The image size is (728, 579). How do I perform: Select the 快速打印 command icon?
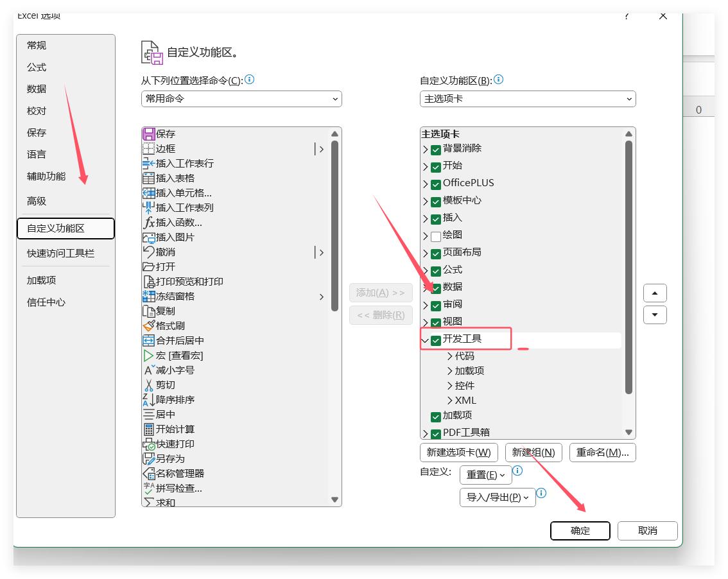point(148,444)
